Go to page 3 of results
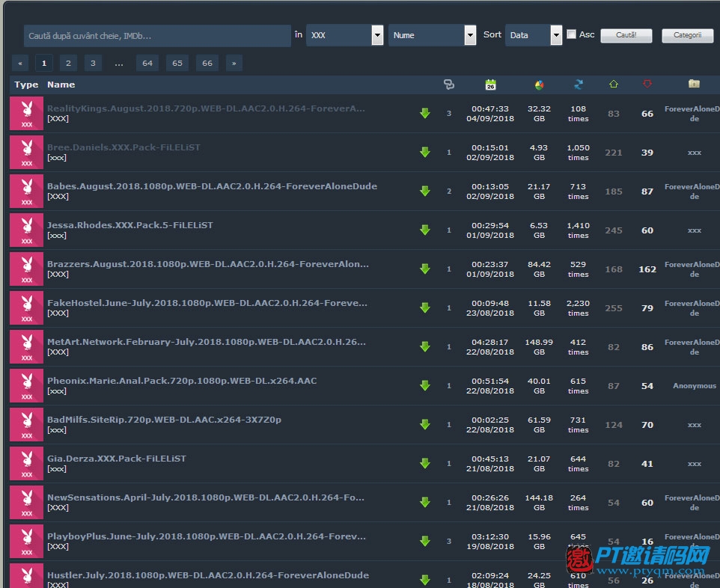Image resolution: width=720 pixels, height=588 pixels. (94, 63)
